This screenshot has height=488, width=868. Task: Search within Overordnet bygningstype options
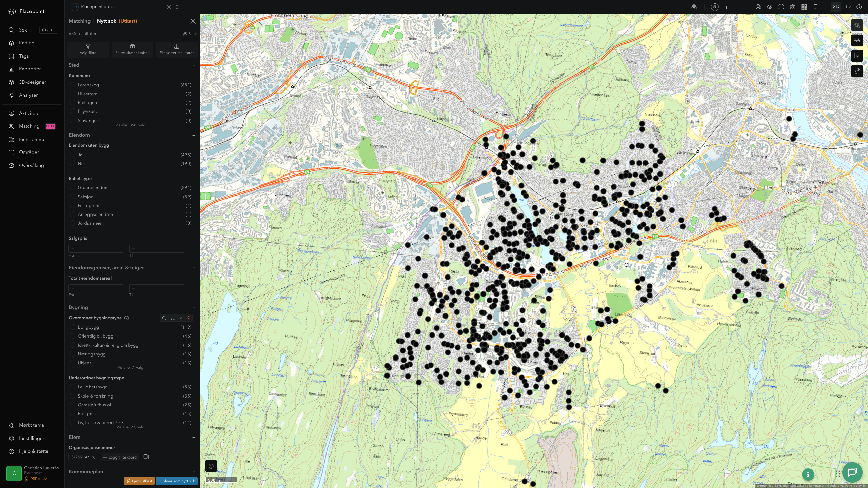tap(164, 318)
